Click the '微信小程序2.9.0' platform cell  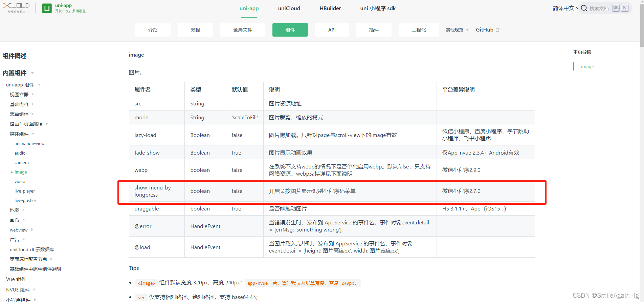click(x=486, y=170)
